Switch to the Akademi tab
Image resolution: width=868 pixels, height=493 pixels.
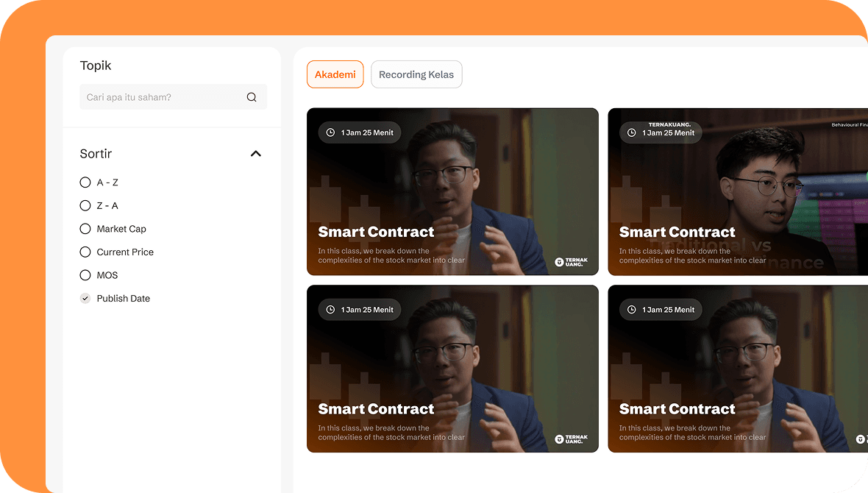point(335,74)
